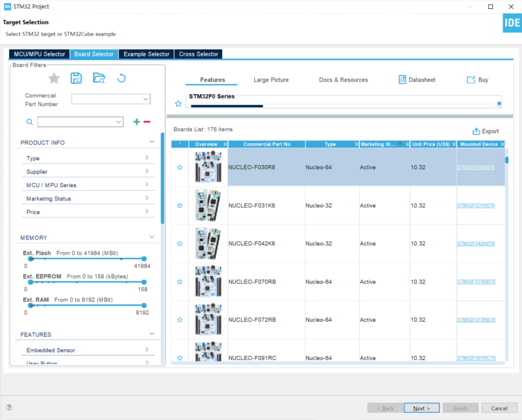This screenshot has height=420, width=522.
Task: Sort by the Commercial Part No column header
Action: pos(267,144)
